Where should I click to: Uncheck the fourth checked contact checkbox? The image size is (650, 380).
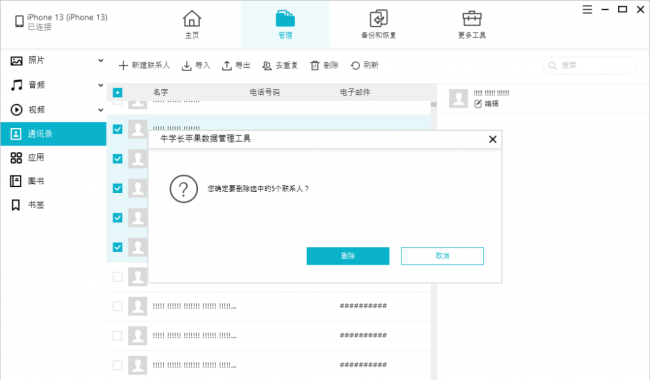click(118, 218)
